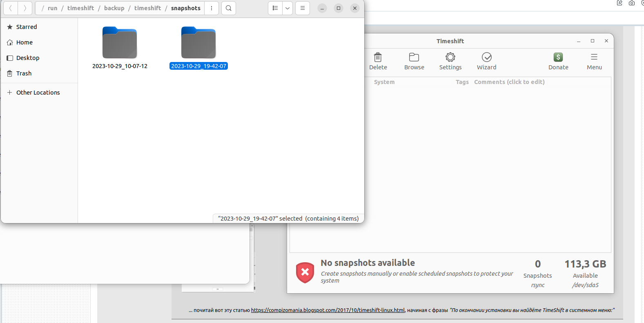The height and width of the screenshot is (323, 644).
Task: Open Desktop in the sidebar
Action: pos(39,58)
